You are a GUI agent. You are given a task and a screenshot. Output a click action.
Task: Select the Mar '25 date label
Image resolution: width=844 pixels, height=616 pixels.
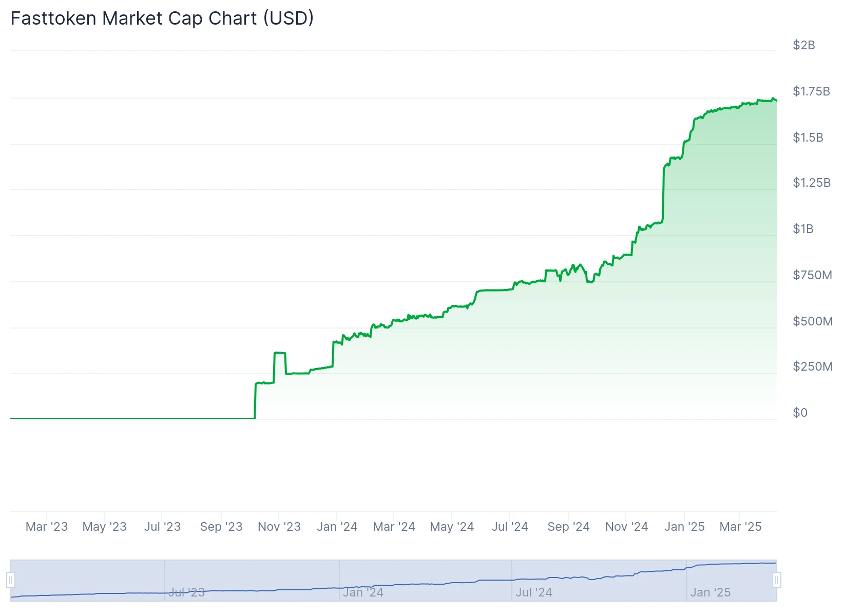pos(740,526)
